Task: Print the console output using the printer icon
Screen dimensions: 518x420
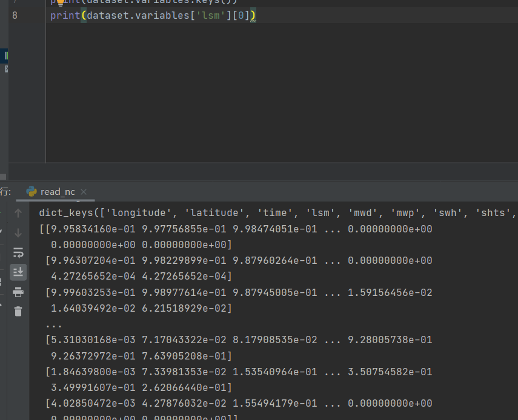Action: pos(18,292)
